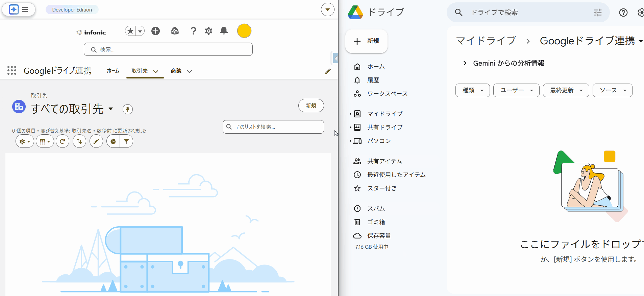This screenshot has height=296, width=644.
Task: Click the Salesforce setup gear icon
Action: (208, 31)
